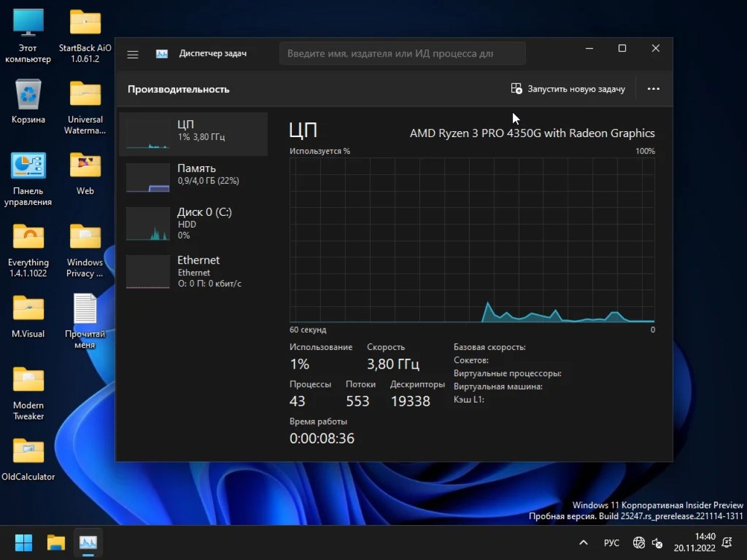This screenshot has height=560, width=747.
Task: Open the clock showing 14:40 20.11.2022
Action: point(694,542)
